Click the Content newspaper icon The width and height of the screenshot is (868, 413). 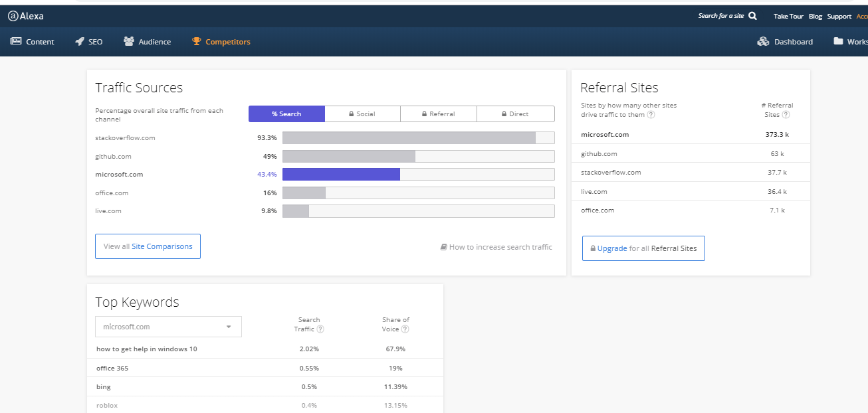[x=16, y=41]
